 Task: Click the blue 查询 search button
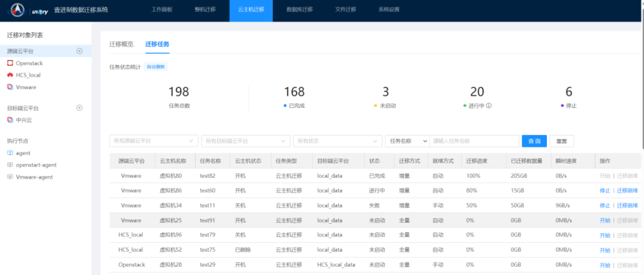(534, 141)
